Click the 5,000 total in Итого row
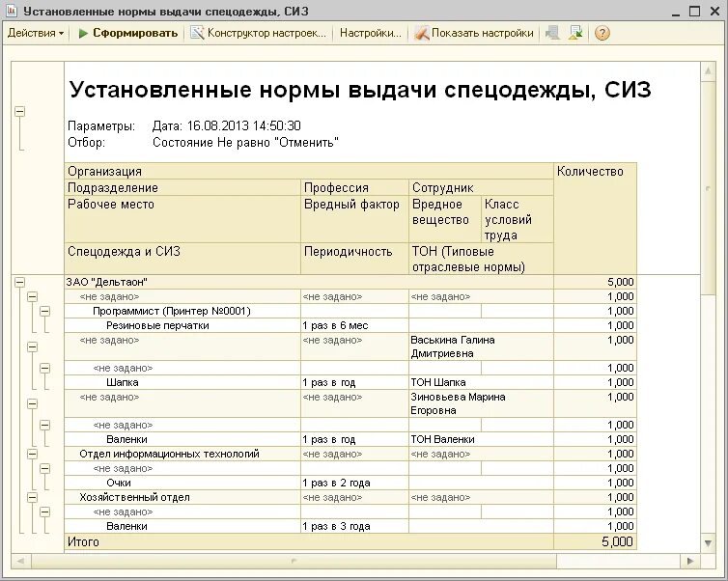 tap(595, 541)
